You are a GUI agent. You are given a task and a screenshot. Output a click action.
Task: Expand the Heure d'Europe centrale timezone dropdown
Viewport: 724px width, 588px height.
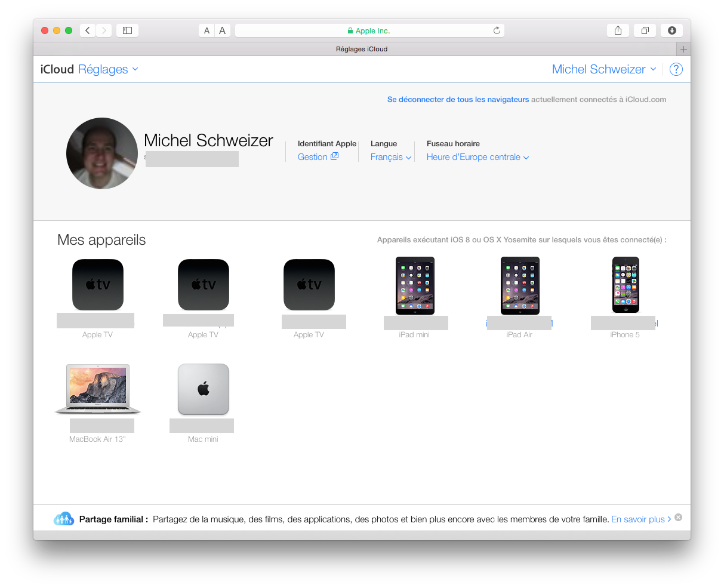click(477, 157)
